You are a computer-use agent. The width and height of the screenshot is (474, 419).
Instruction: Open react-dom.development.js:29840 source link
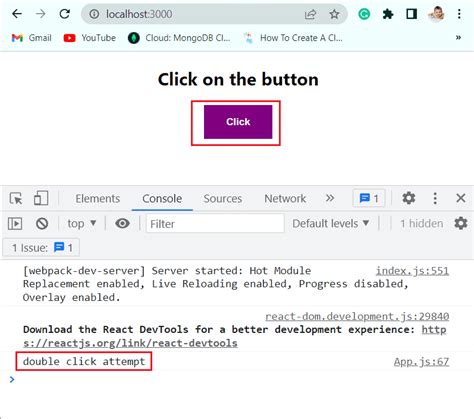click(x=357, y=316)
